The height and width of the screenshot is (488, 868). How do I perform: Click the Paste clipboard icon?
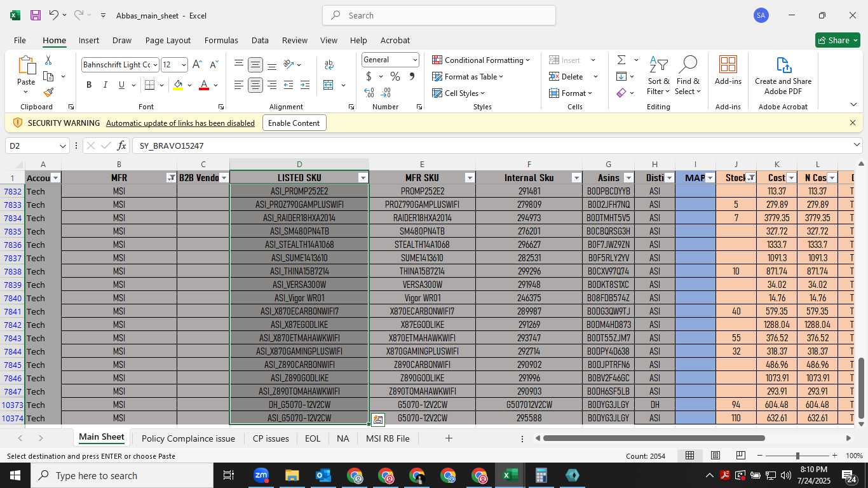click(x=26, y=65)
